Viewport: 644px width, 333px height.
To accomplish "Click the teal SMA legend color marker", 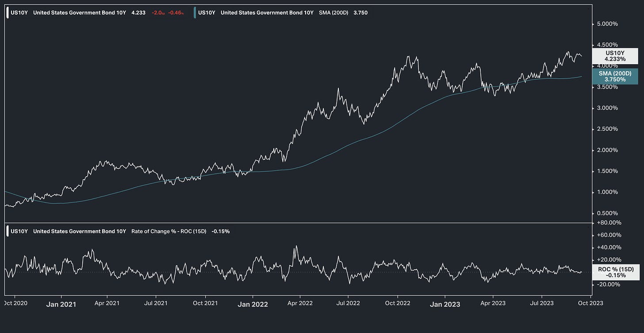I will pos(195,12).
